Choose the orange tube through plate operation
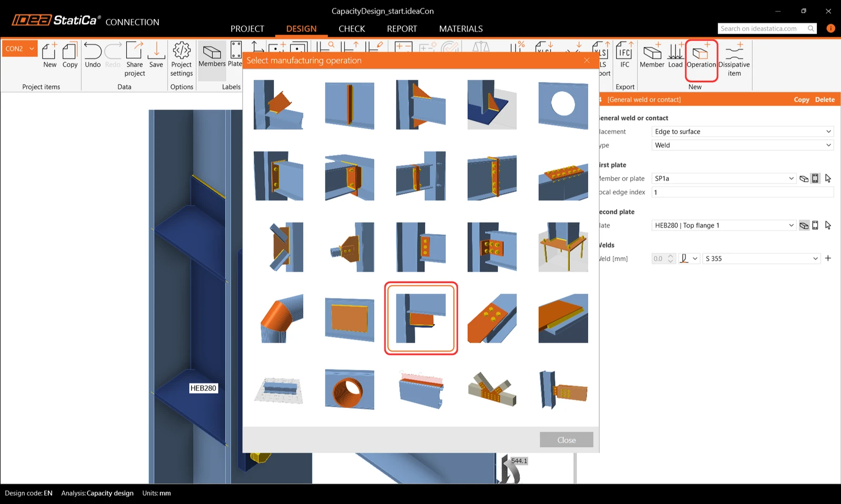 tap(350, 389)
